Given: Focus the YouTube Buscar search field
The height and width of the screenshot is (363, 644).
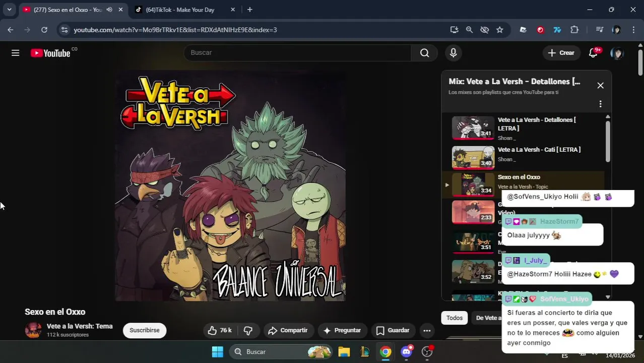Looking at the screenshot, I should coord(298,53).
